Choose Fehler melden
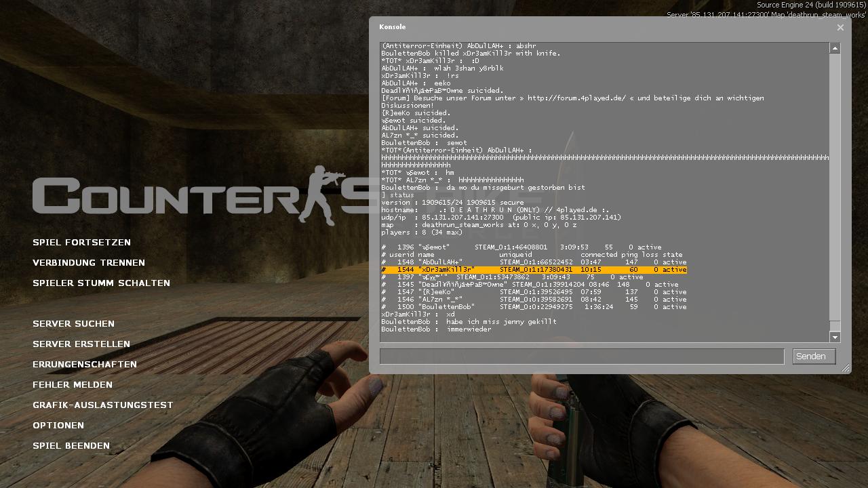The image size is (868, 488). (x=73, y=384)
